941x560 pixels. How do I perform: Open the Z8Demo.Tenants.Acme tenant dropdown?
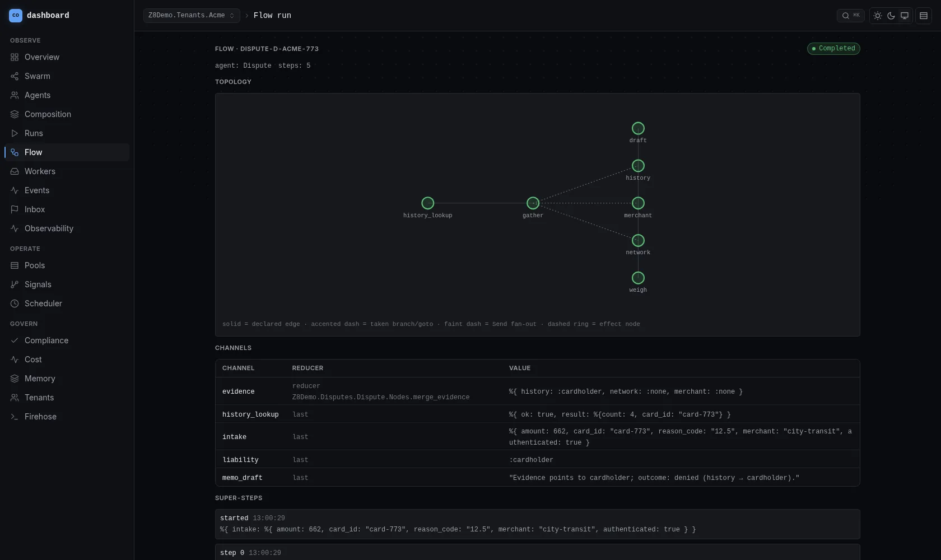pyautogui.click(x=192, y=16)
